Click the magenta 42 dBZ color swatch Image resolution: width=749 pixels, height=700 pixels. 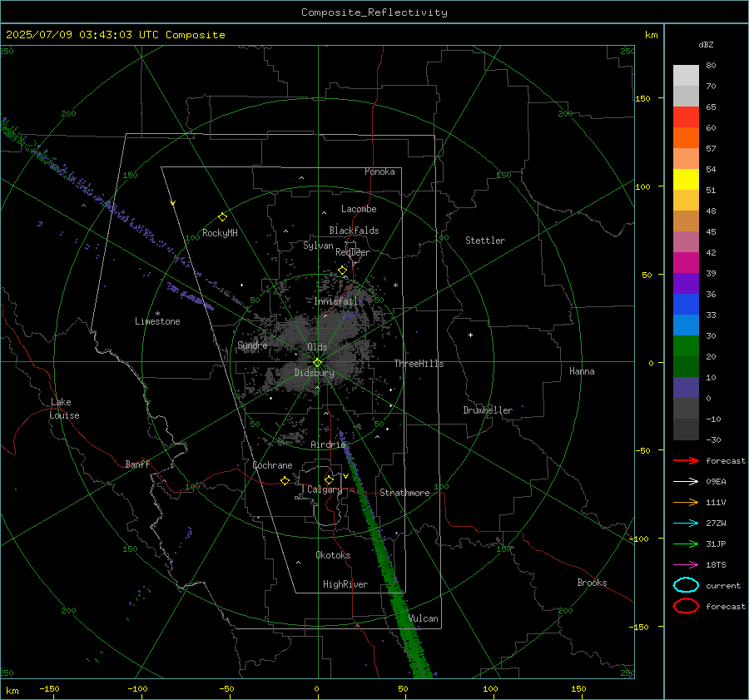click(686, 262)
